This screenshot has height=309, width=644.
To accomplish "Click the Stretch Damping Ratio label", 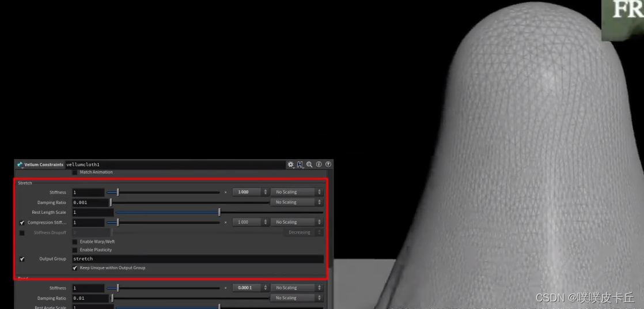I will (52, 202).
